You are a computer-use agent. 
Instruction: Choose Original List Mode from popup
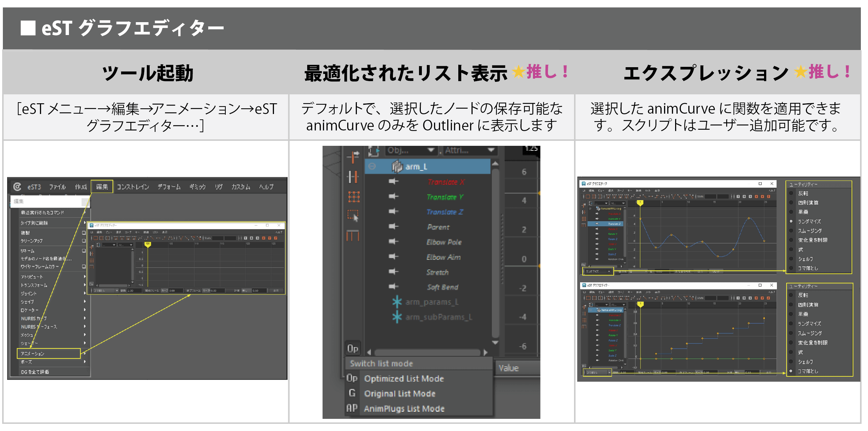tap(399, 393)
